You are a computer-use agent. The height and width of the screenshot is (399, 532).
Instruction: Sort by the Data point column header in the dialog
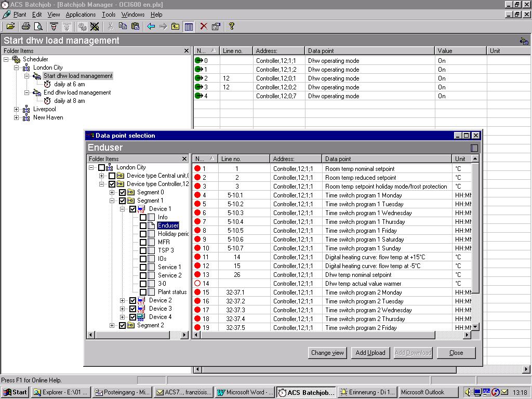[x=387, y=158]
